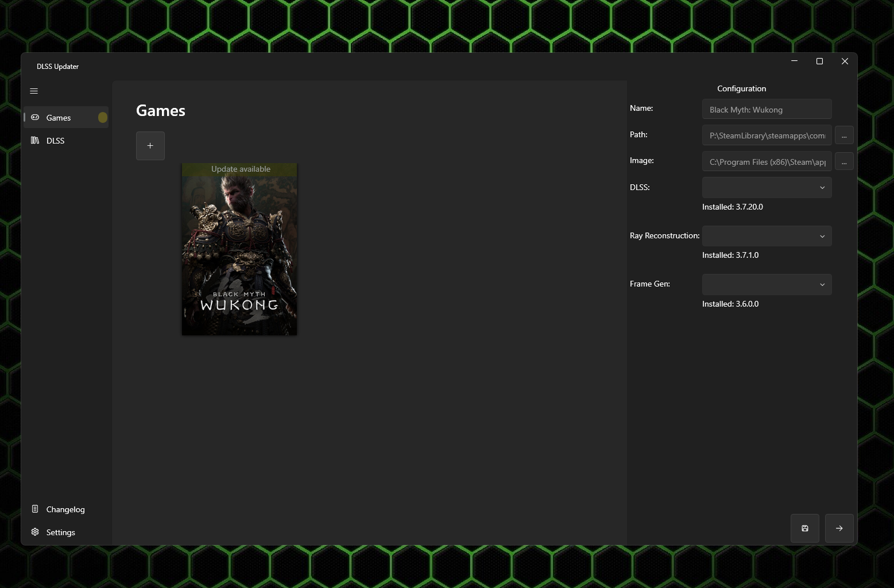Toggle the hamburger navigation menu

[x=34, y=91]
